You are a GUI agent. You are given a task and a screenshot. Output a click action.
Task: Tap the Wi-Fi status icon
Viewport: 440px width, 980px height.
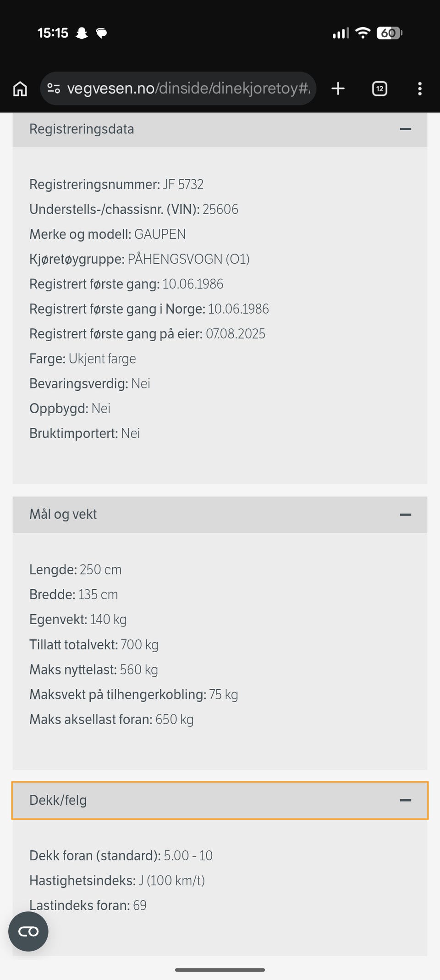click(x=363, y=33)
